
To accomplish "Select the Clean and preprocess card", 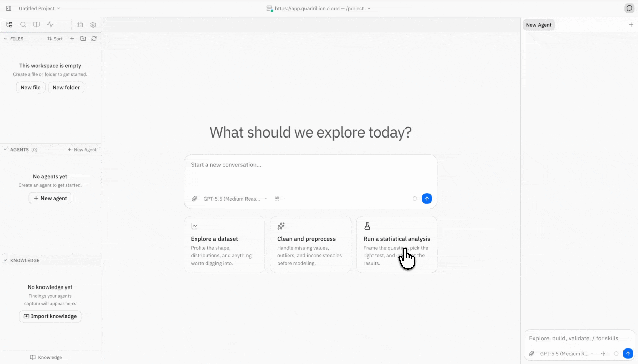I will pyautogui.click(x=311, y=244).
